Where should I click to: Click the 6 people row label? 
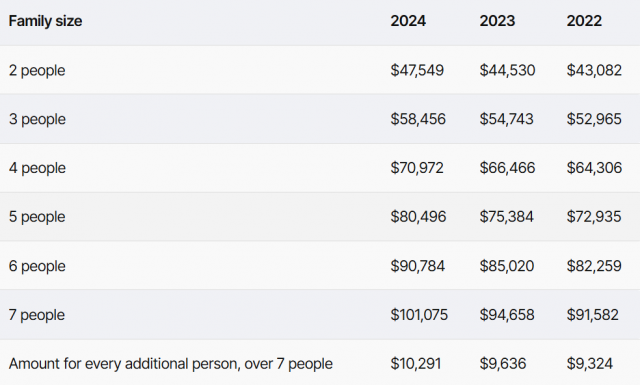(37, 266)
